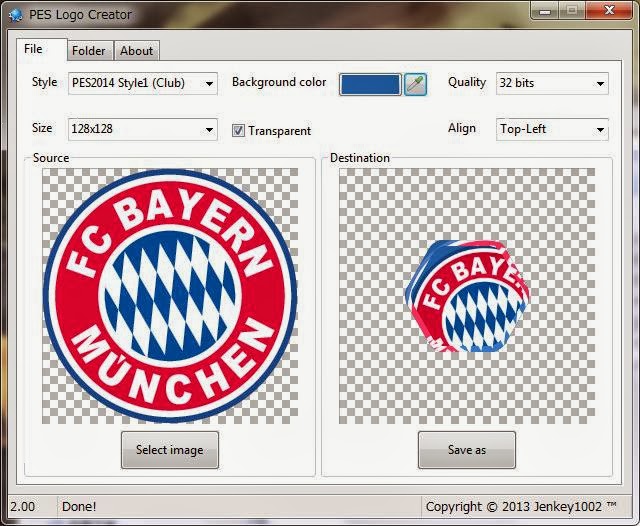The height and width of the screenshot is (526, 640).
Task: Click the Save as button
Action: pos(467,450)
